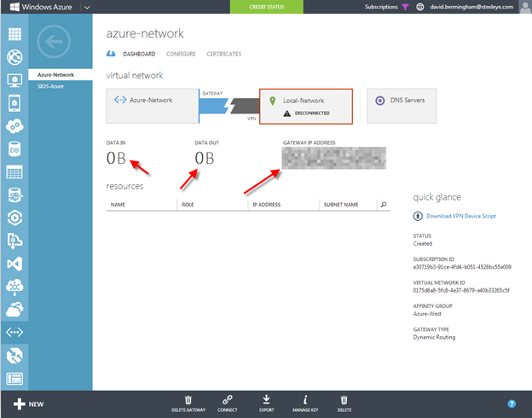Open Manage Key from the bottom bar

[x=305, y=398]
